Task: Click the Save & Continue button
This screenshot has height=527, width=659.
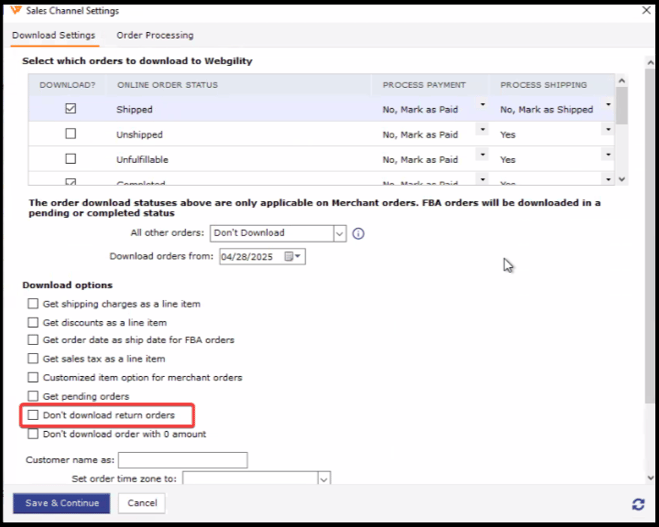Action: pyautogui.click(x=61, y=503)
